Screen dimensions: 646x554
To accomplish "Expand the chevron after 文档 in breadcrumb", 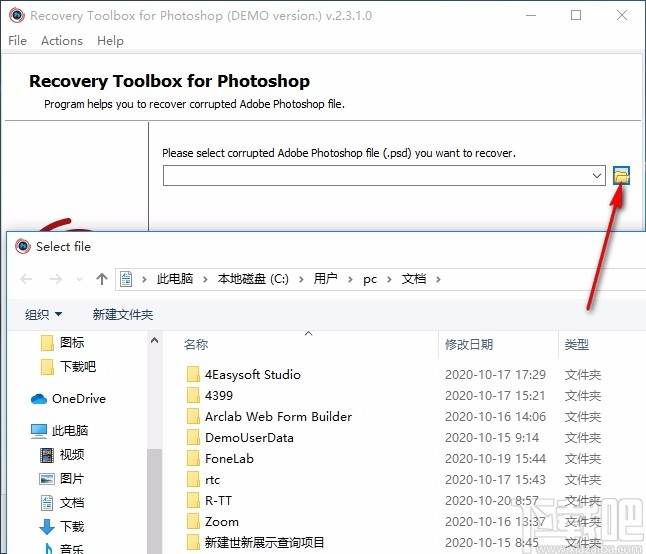I will (438, 280).
